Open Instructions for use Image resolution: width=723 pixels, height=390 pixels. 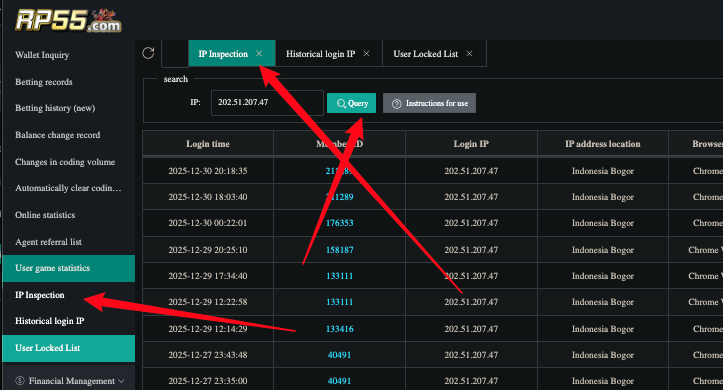[429, 103]
